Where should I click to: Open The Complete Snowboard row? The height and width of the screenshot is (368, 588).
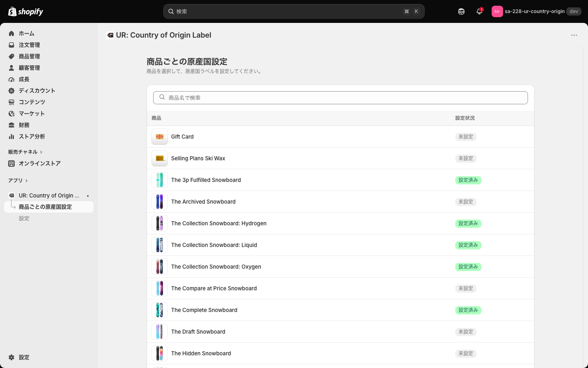click(x=341, y=310)
